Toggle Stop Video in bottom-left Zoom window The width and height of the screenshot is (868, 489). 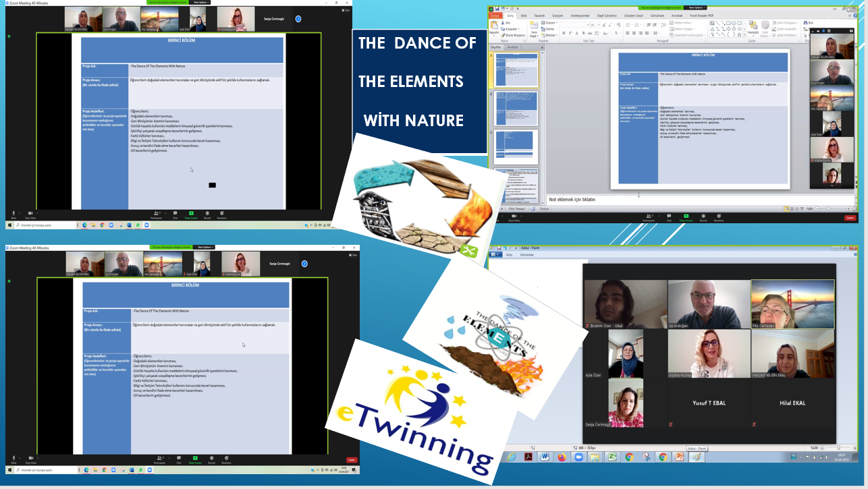pos(31,460)
